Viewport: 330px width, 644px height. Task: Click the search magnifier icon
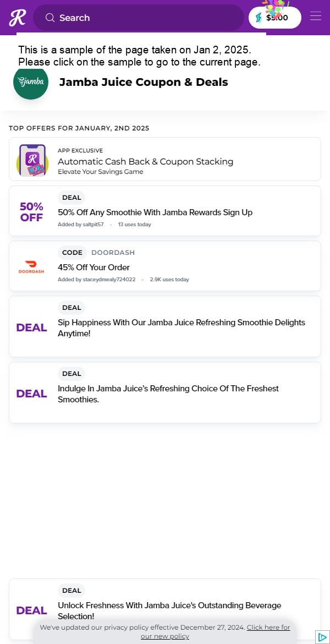click(50, 18)
